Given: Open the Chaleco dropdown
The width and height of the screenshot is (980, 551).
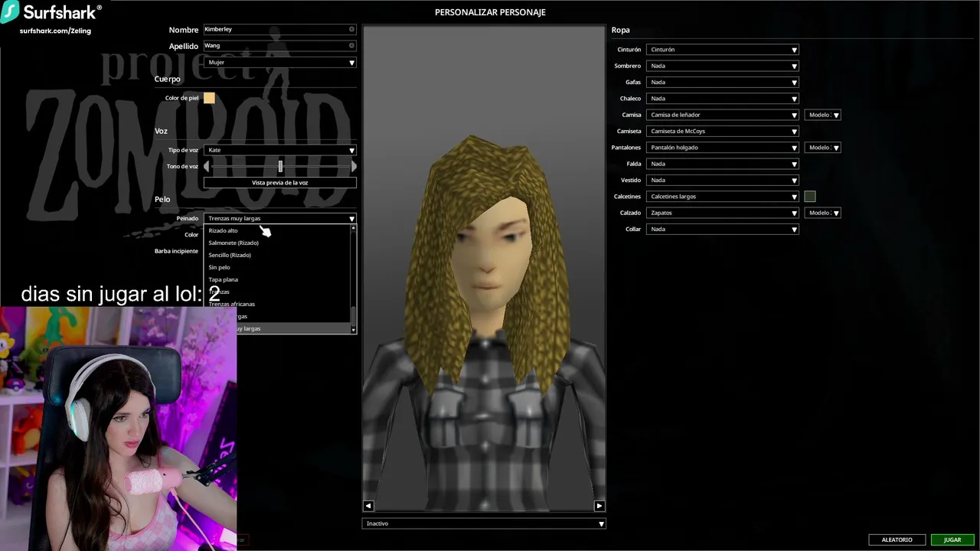Looking at the screenshot, I should [x=723, y=99].
